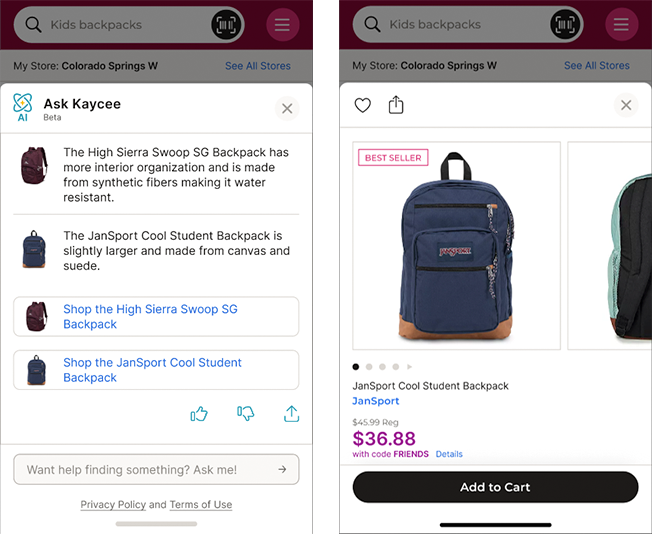Close the Ask Kaycee panel
The height and width of the screenshot is (534, 652).
pyautogui.click(x=287, y=109)
